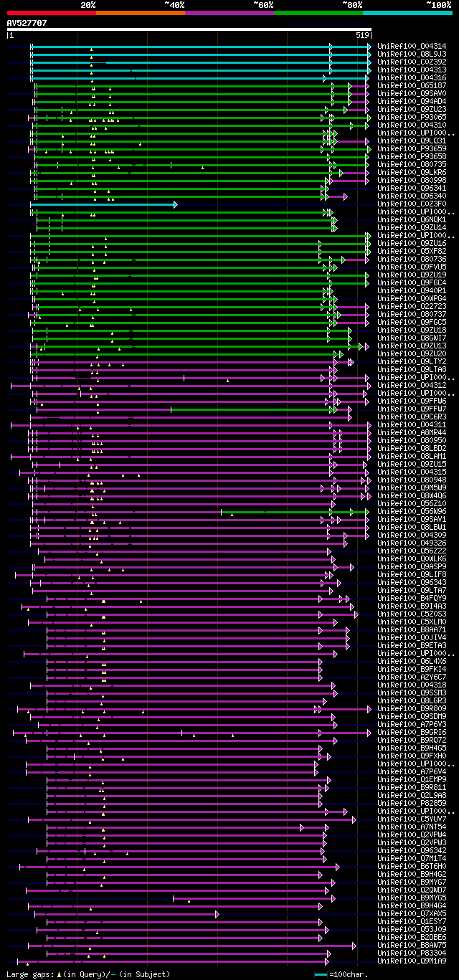
Task: Click UniRef100_O80735 label
Action: [412, 164]
